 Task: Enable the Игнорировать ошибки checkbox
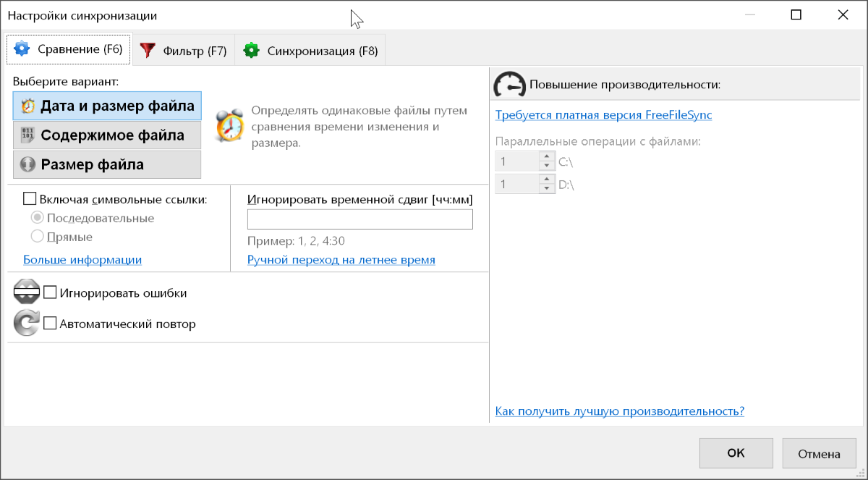(50, 292)
